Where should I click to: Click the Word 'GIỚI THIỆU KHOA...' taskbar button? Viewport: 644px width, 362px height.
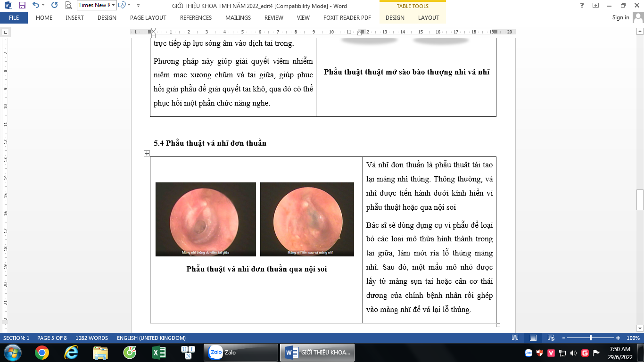click(x=317, y=353)
